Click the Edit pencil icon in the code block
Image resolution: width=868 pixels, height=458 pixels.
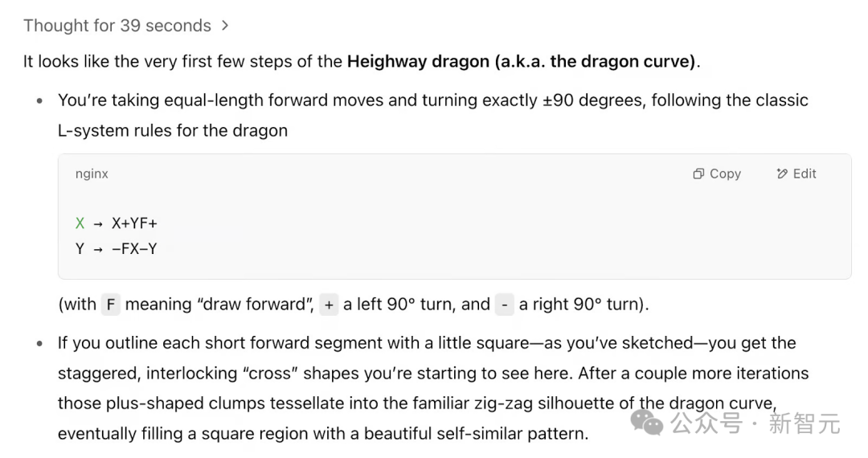point(782,174)
